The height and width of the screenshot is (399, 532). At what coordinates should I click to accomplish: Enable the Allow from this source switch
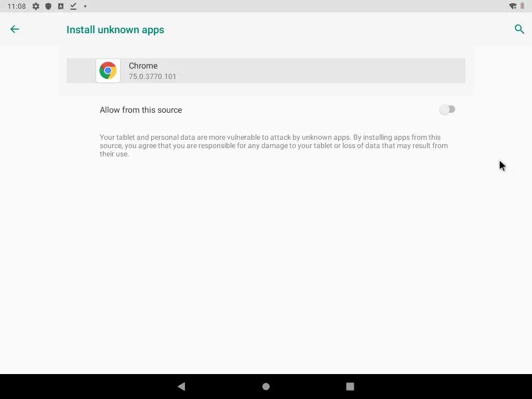pos(447,110)
